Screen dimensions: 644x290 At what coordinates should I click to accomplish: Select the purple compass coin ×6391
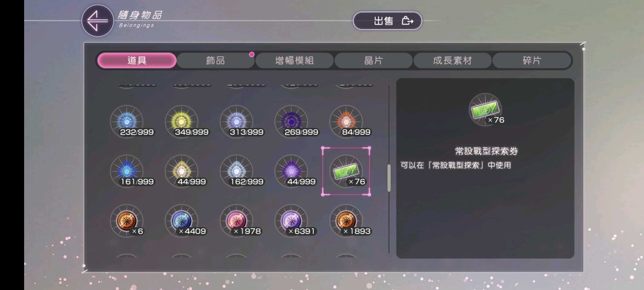[x=291, y=221]
